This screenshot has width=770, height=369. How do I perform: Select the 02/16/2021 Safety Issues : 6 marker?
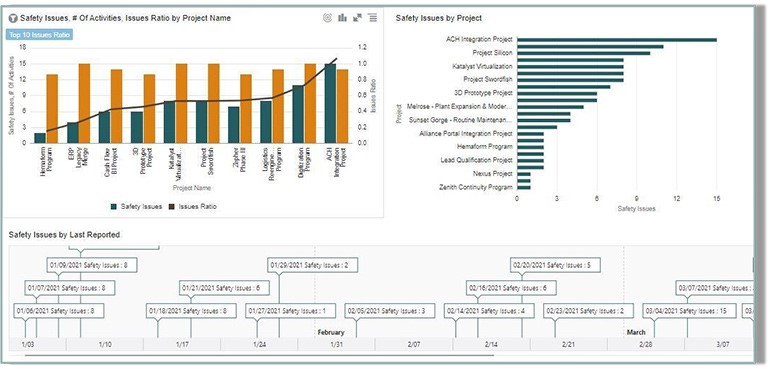pos(511,288)
